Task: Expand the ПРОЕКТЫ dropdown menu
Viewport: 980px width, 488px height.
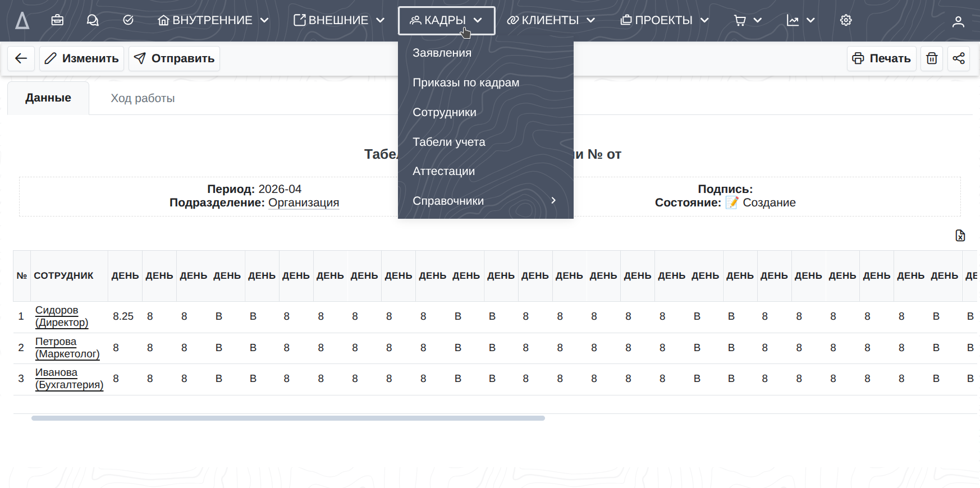Action: (x=665, y=20)
